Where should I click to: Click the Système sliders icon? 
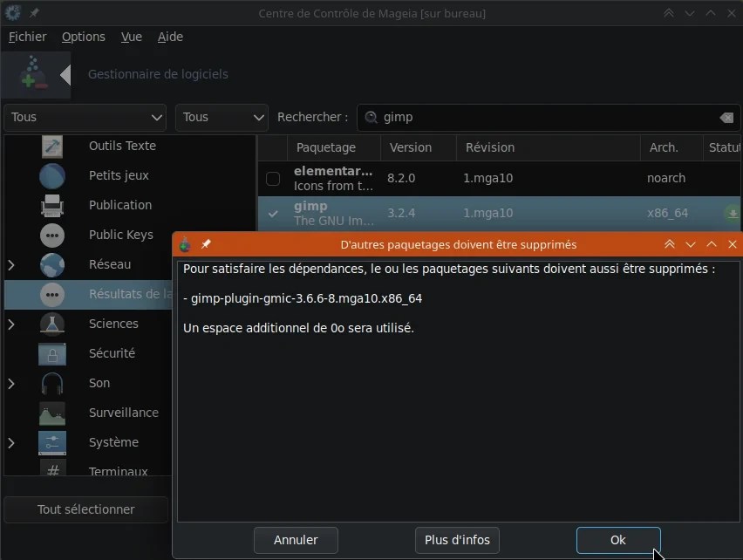point(52,443)
